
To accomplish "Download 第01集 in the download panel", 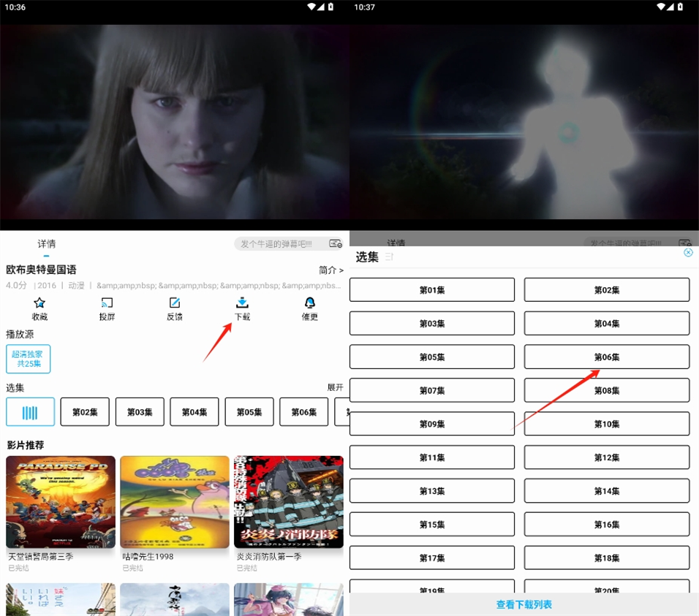I will click(432, 290).
